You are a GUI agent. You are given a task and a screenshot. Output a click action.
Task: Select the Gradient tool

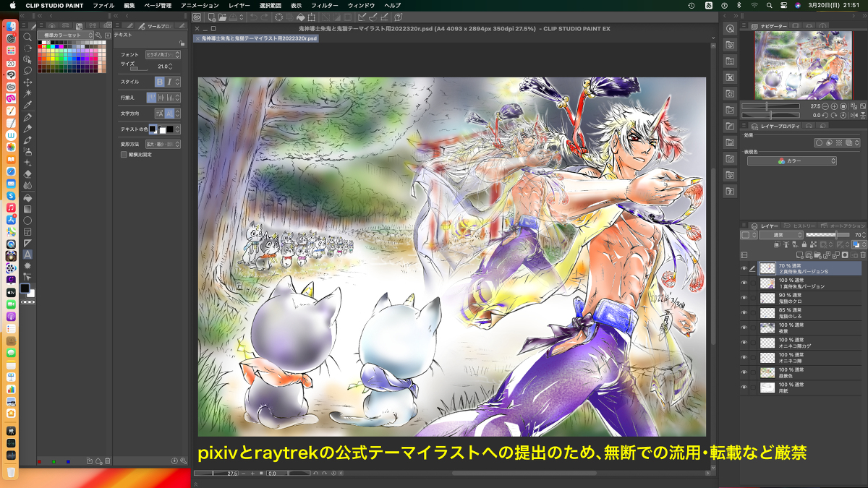27,209
